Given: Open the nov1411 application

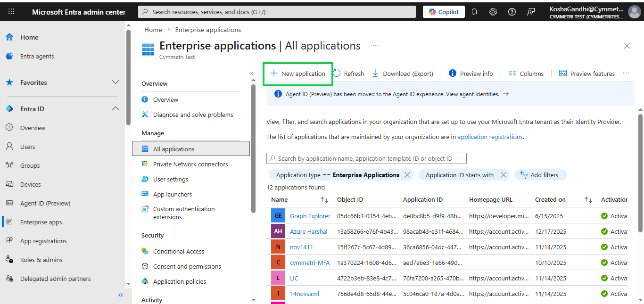Looking at the screenshot, I should coord(301,247).
